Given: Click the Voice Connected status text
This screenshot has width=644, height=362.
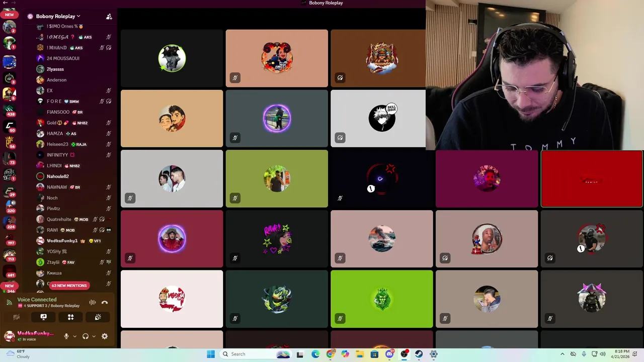Looking at the screenshot, I should pyautogui.click(x=37, y=299).
